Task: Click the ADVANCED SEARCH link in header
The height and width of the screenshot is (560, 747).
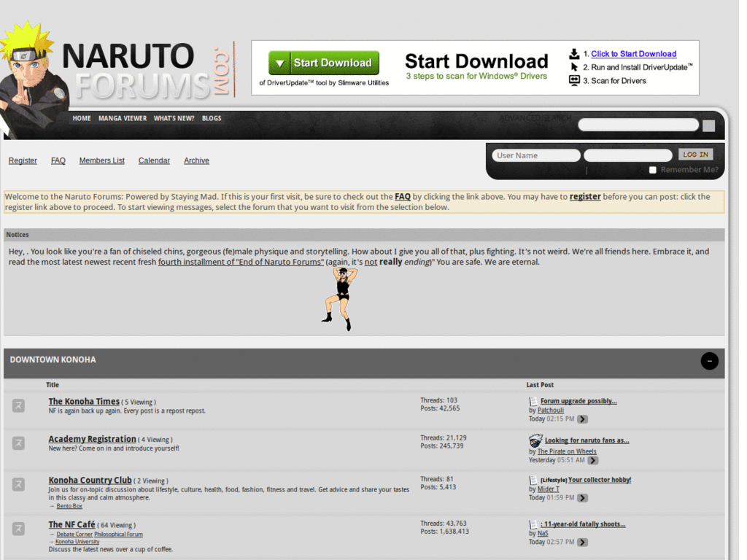Action: pyautogui.click(x=535, y=118)
